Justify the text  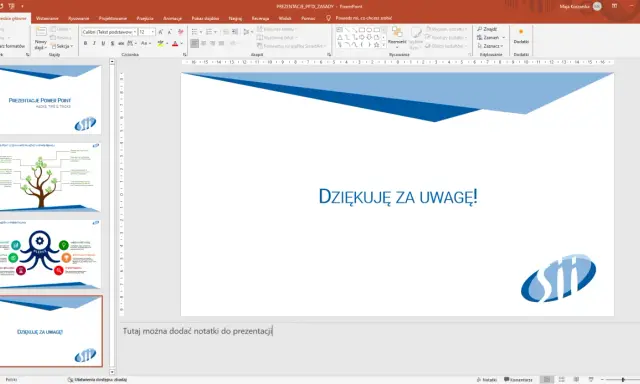pyautogui.click(x=221, y=43)
